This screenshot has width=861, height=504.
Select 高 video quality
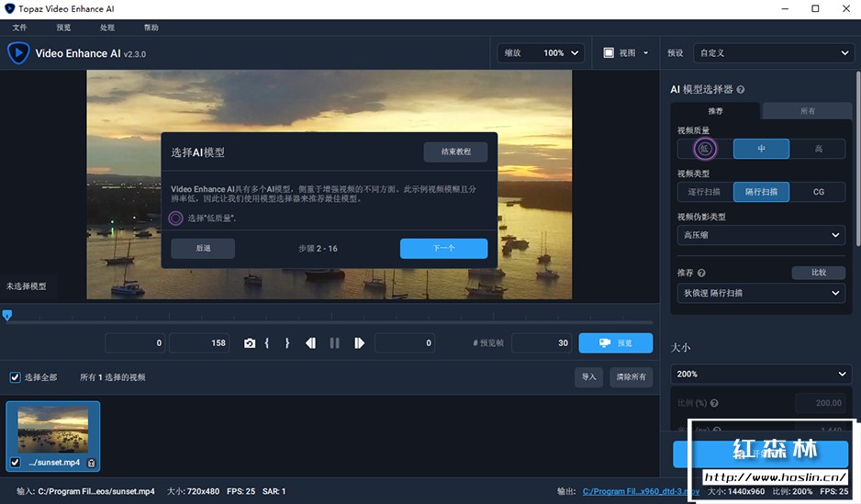point(818,149)
